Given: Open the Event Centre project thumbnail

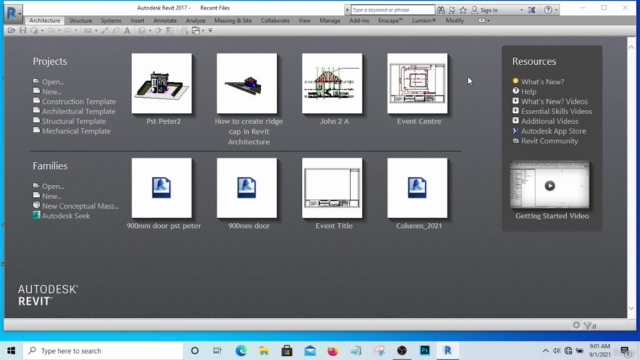Looking at the screenshot, I should [x=417, y=84].
